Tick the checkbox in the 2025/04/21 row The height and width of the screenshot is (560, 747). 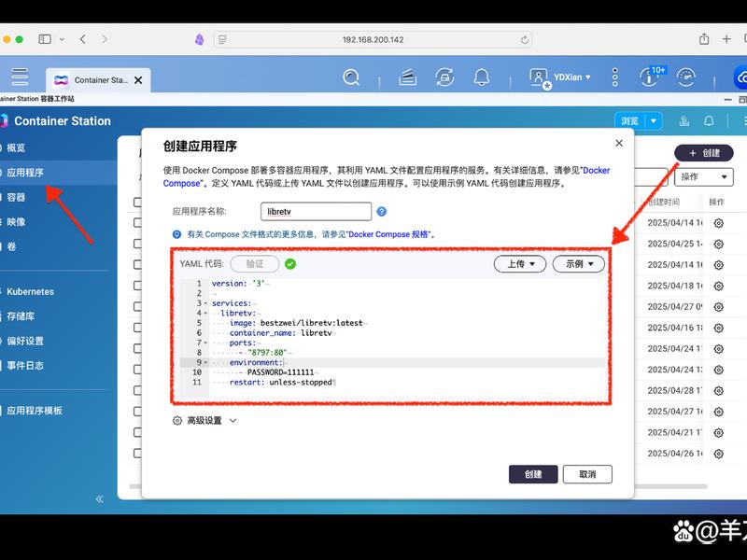137,432
